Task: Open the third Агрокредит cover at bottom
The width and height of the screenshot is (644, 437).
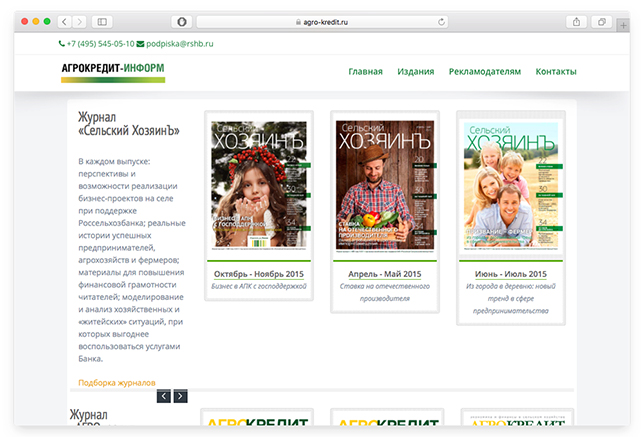Action: [x=518, y=419]
